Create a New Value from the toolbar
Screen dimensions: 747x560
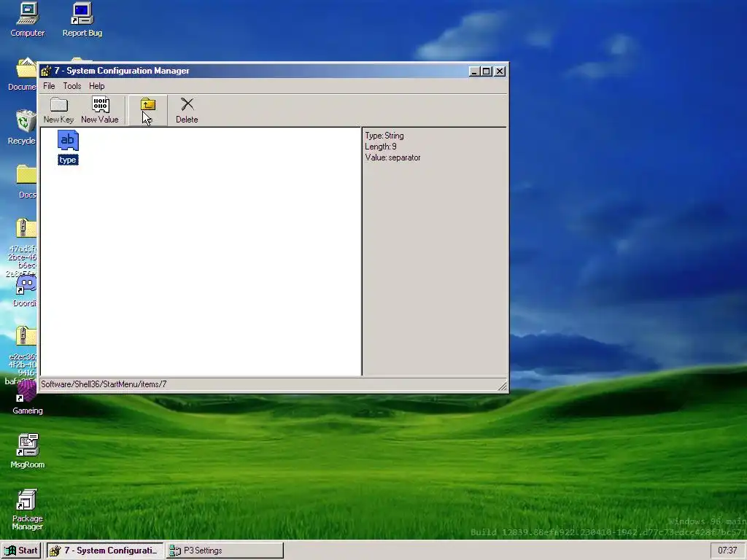(99, 111)
